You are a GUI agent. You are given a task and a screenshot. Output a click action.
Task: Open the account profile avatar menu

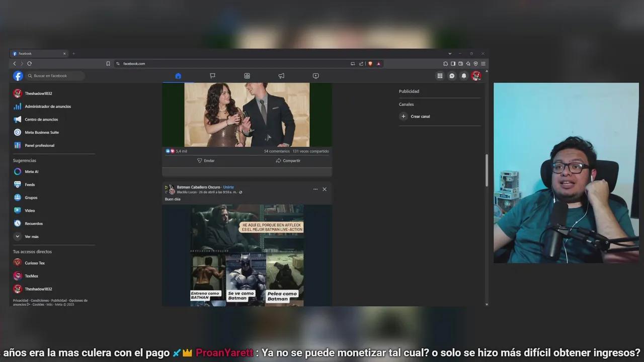click(476, 76)
